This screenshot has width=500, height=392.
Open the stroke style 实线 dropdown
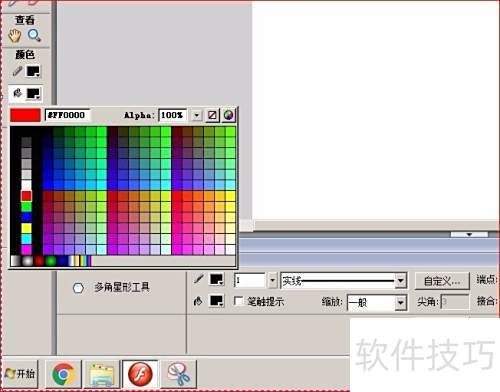401,281
